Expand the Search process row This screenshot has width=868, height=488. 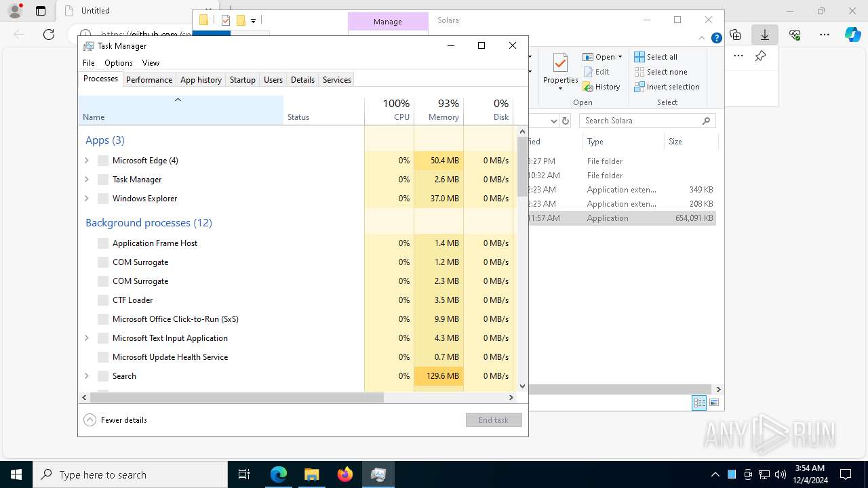[x=87, y=376]
